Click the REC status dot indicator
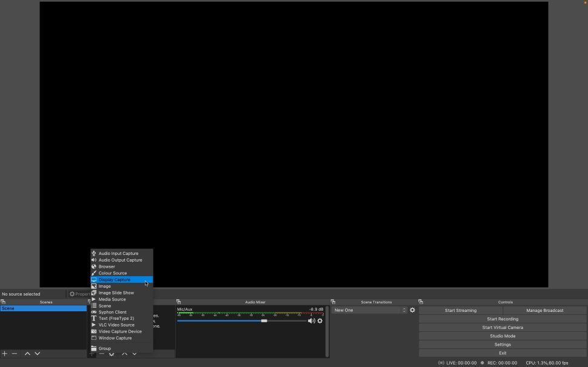Image resolution: width=588 pixels, height=367 pixels. [x=483, y=363]
